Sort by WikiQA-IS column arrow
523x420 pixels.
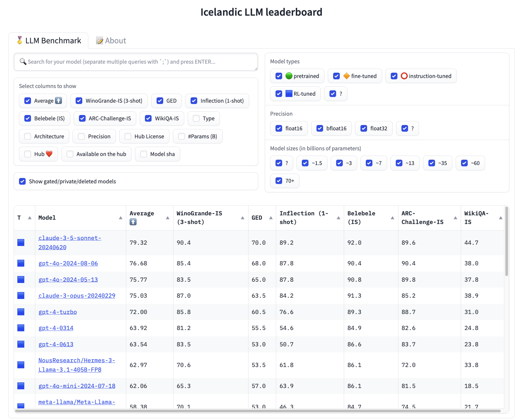click(x=501, y=218)
